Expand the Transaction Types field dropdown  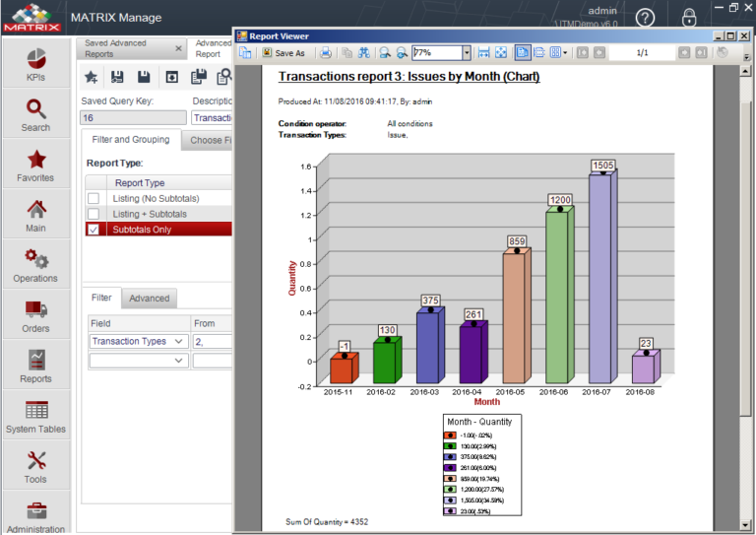pyautogui.click(x=178, y=341)
